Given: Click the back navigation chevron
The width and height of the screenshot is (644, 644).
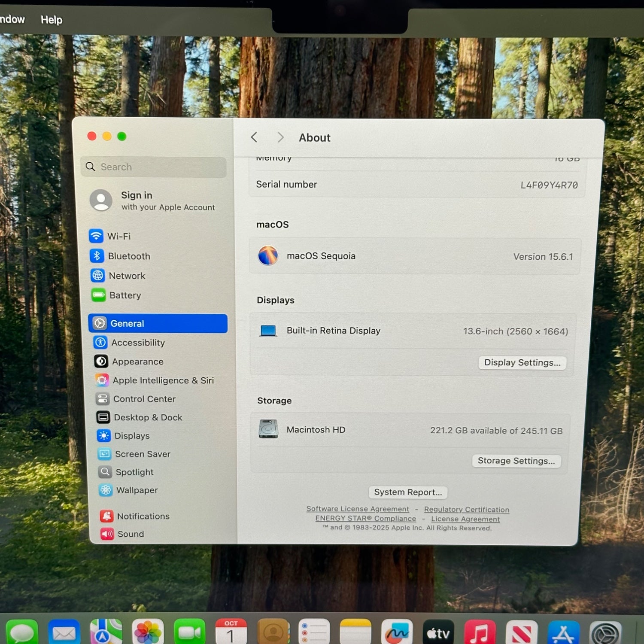Looking at the screenshot, I should click(254, 137).
